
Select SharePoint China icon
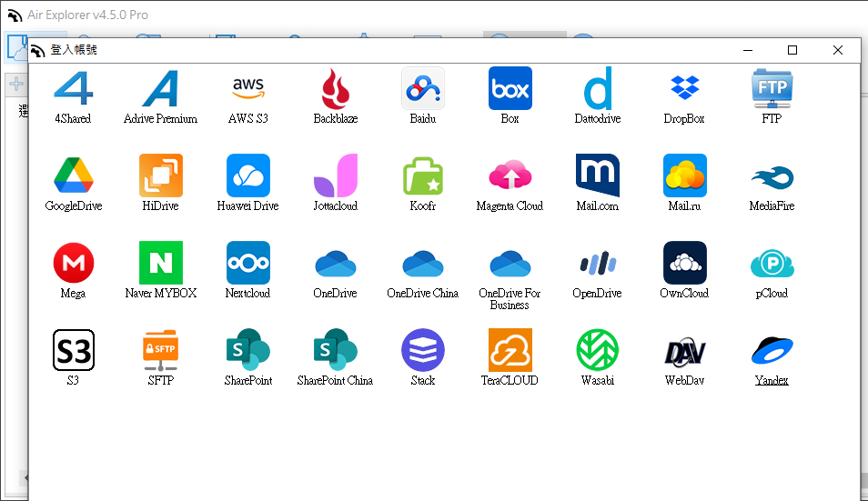coord(336,350)
